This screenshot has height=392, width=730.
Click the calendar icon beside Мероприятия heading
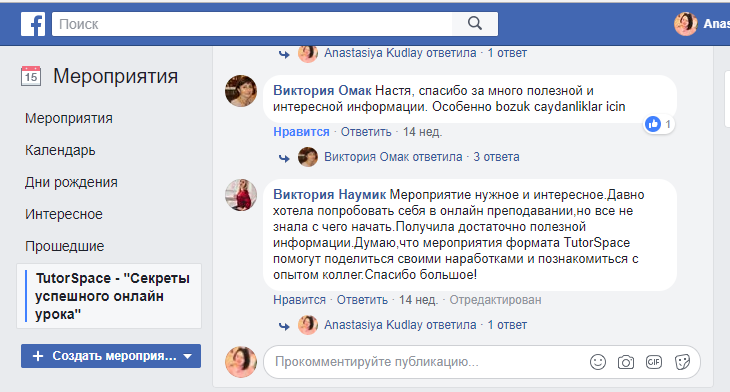[31, 76]
